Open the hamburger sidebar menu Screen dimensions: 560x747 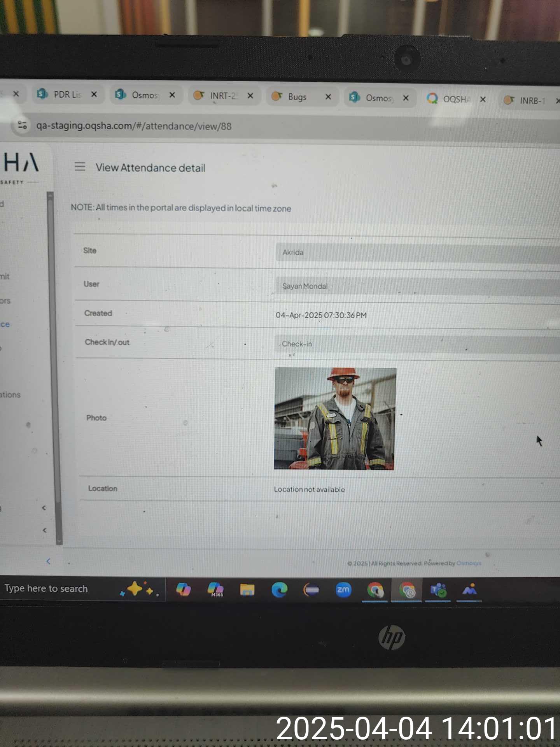pos(80,167)
